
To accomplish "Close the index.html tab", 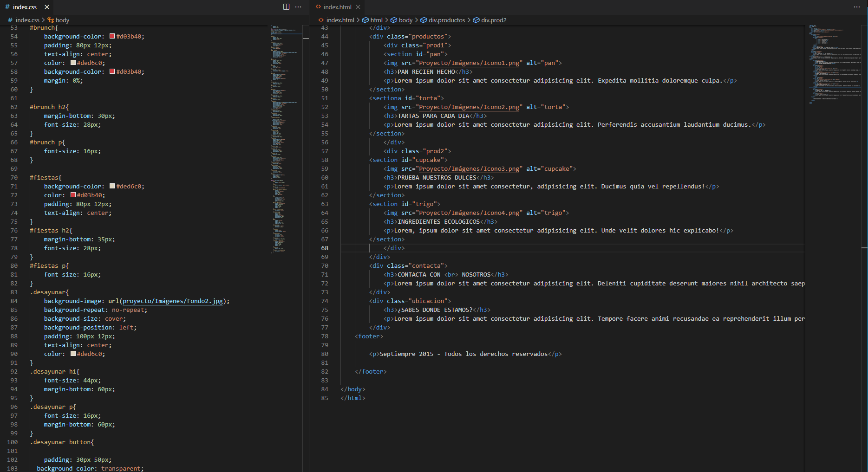I will pyautogui.click(x=358, y=7).
